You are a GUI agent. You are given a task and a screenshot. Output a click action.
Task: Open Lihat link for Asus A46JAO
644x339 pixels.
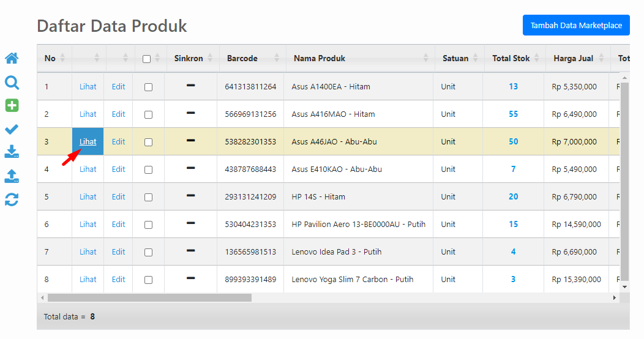pyautogui.click(x=88, y=141)
